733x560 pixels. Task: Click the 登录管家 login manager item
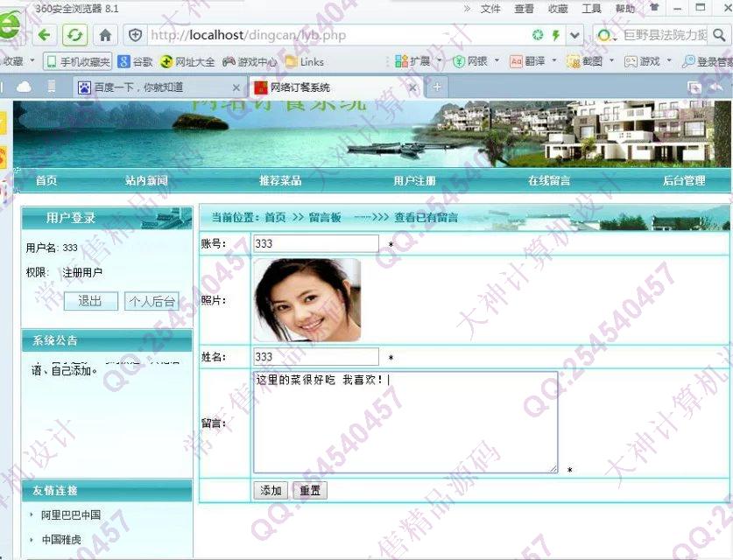tap(708, 61)
